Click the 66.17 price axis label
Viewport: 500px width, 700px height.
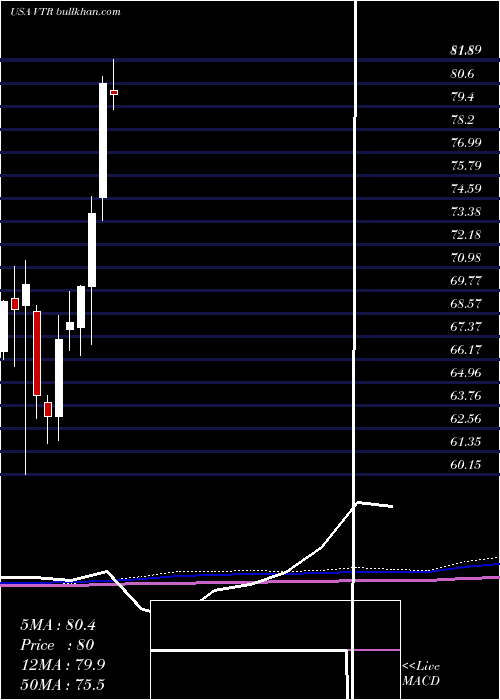point(466,350)
